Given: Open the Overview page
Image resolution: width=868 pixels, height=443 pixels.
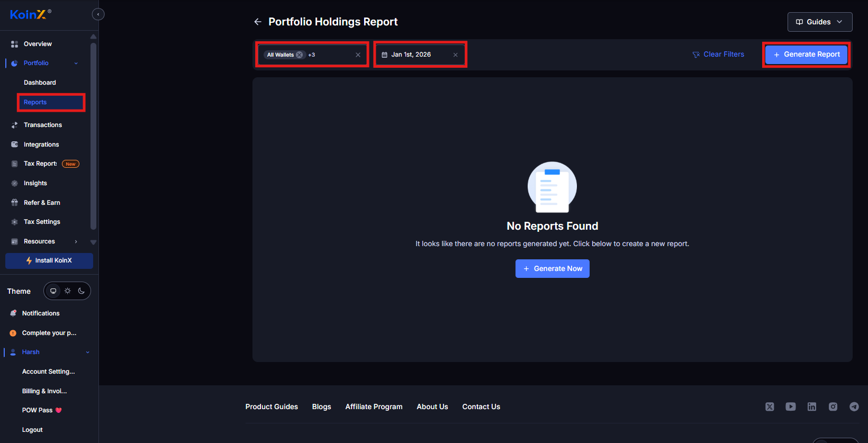Looking at the screenshot, I should tap(38, 44).
